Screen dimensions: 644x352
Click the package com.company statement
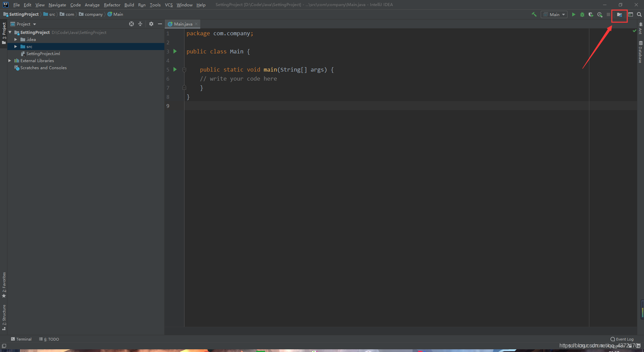click(220, 34)
